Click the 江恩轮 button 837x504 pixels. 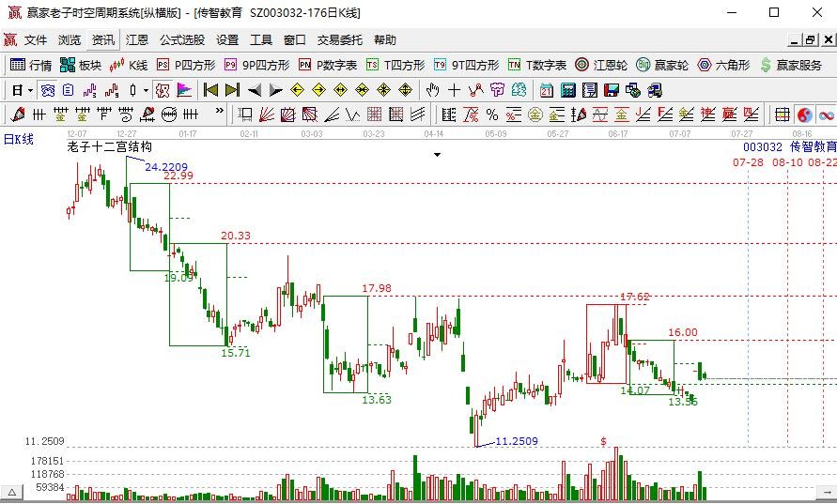pos(601,65)
